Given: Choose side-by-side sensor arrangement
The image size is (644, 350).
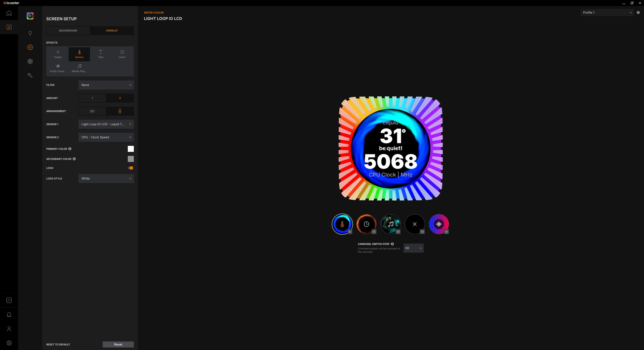Looking at the screenshot, I should pos(92,111).
